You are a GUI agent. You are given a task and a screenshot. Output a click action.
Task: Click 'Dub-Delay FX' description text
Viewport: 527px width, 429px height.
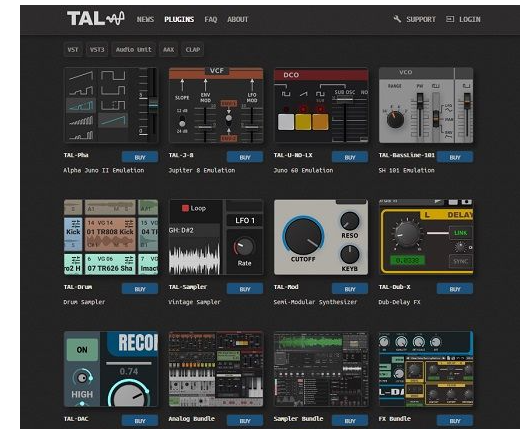pyautogui.click(x=399, y=302)
